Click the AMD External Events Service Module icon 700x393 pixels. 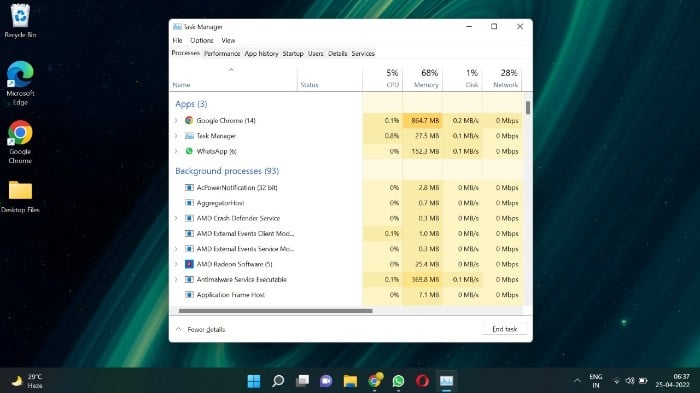(189, 249)
